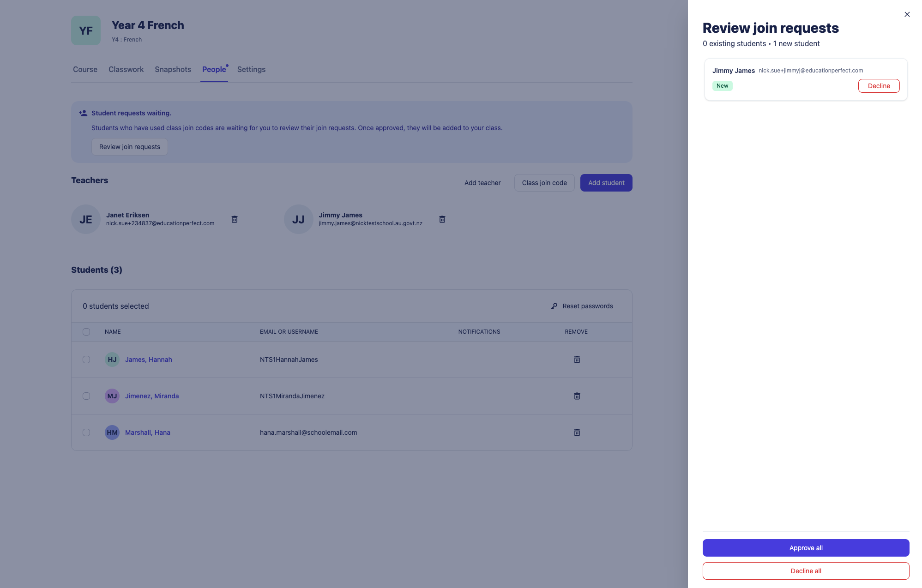The height and width of the screenshot is (588, 922).
Task: Delete teacher Janet Eriksen trash icon
Action: [235, 219]
